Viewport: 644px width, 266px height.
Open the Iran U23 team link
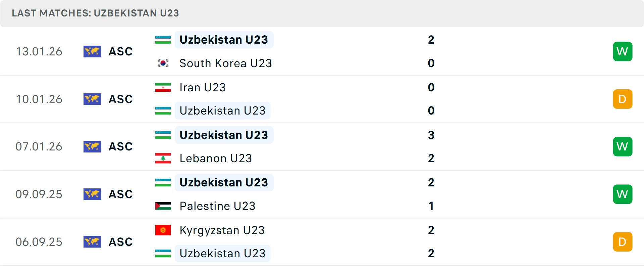pyautogui.click(x=203, y=87)
